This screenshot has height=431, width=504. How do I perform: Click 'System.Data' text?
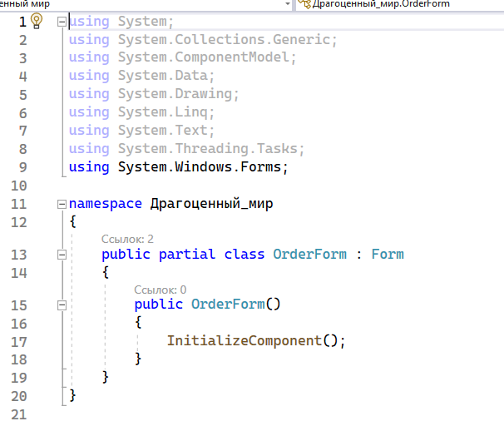163,76
